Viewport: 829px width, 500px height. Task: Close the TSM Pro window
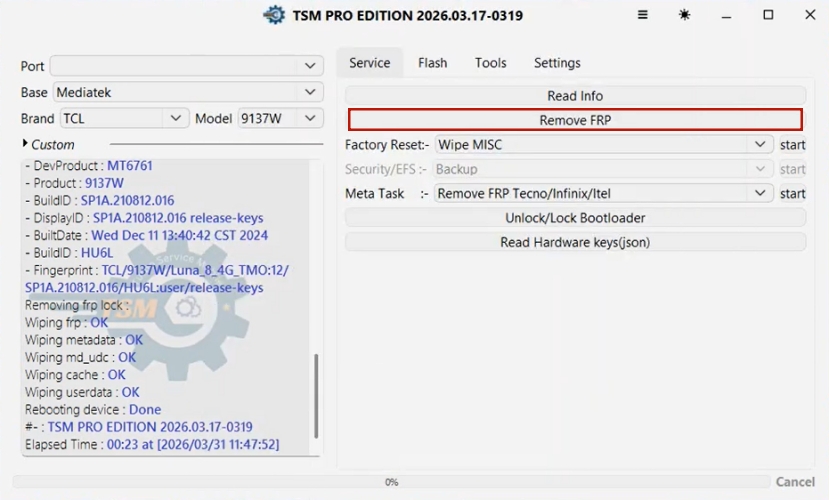[810, 15]
